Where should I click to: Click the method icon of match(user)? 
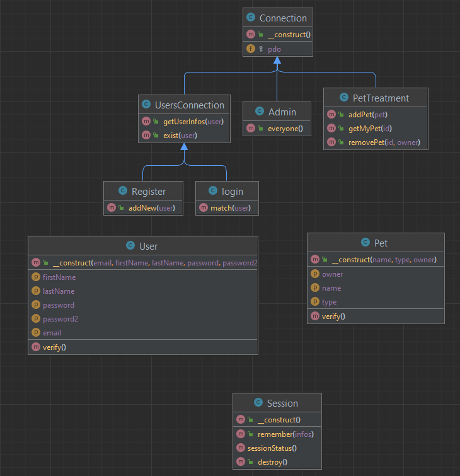point(204,207)
